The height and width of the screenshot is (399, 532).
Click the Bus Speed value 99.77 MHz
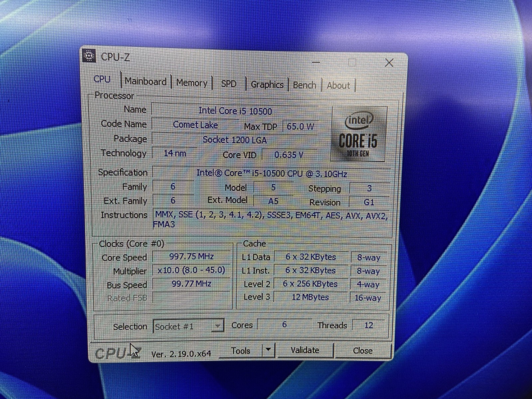[191, 284]
